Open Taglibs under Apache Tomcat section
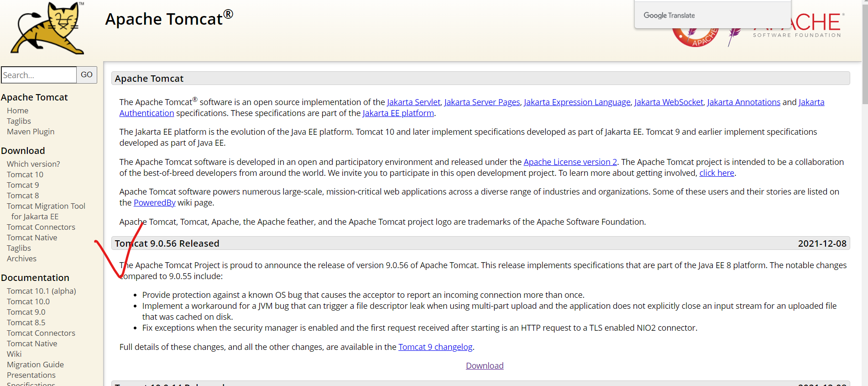 [x=19, y=121]
